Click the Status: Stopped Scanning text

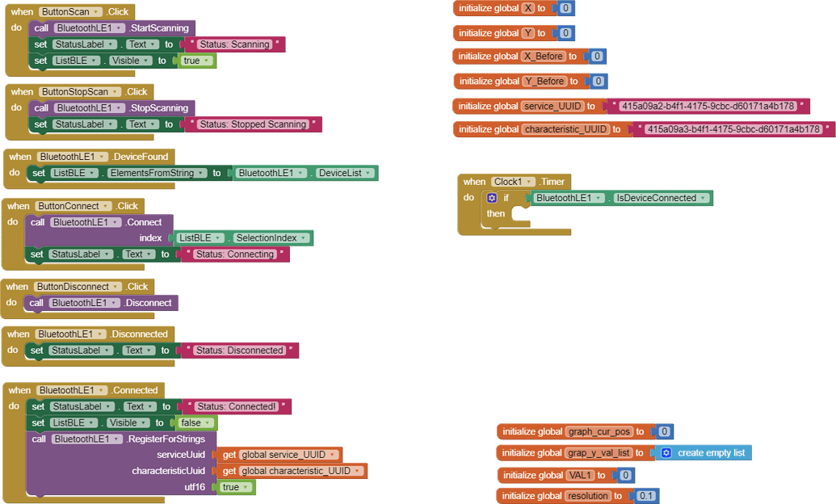[x=254, y=124]
